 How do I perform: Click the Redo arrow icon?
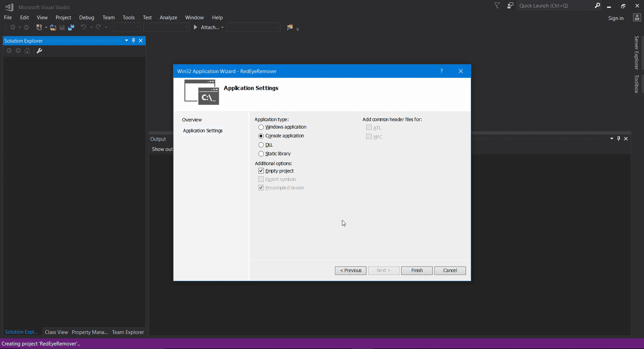pyautogui.click(x=98, y=27)
